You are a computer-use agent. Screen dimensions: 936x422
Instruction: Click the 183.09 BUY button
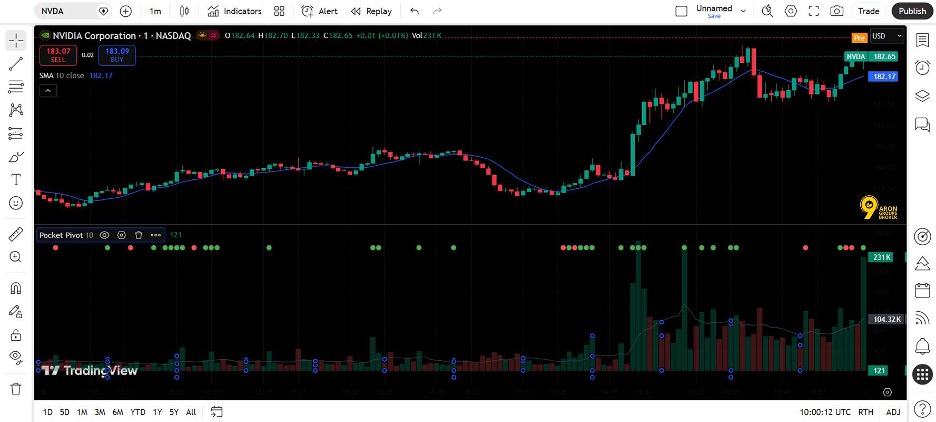pos(117,56)
